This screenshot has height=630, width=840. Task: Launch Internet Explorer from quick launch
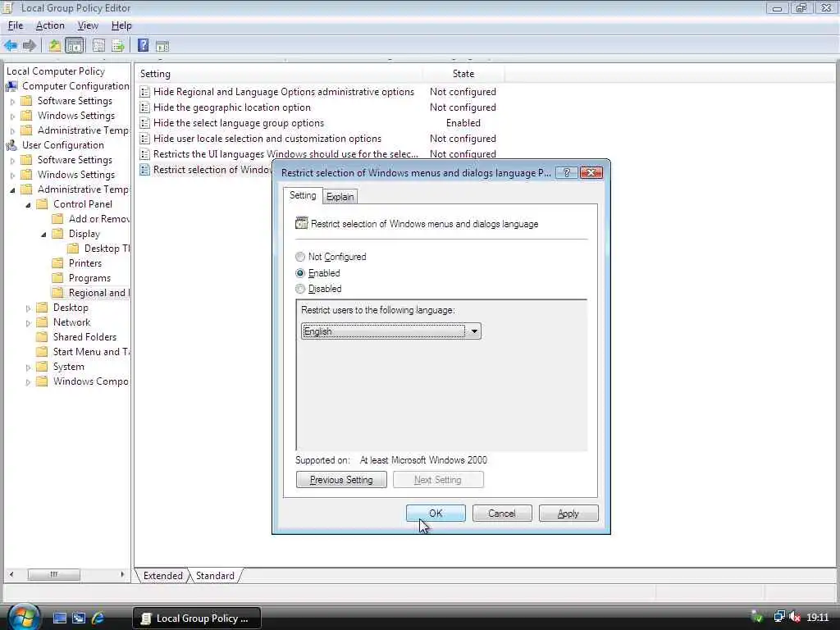(98, 619)
